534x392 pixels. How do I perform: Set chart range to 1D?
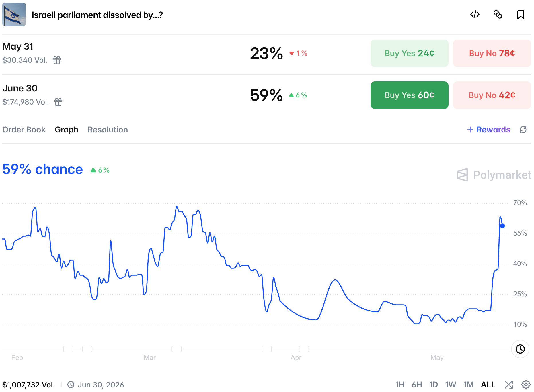pos(433,385)
